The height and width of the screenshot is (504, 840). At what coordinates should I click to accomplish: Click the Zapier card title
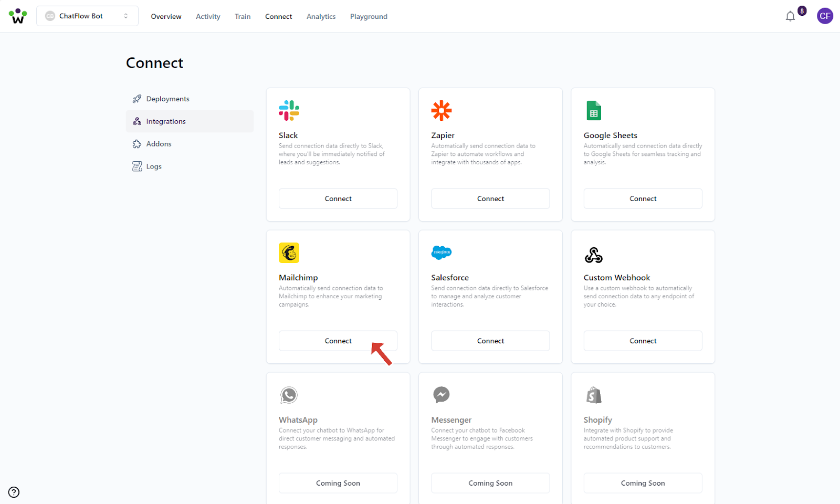tap(443, 135)
